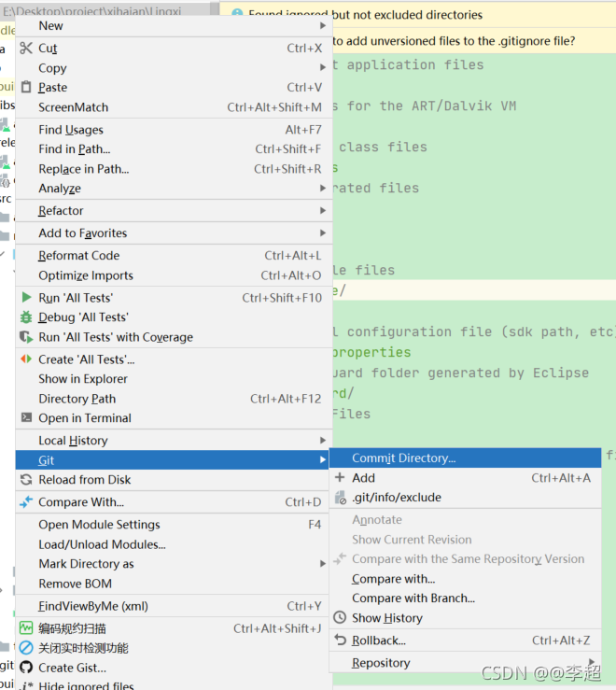
Task: Expand the Repository submenu arrow
Action: (592, 661)
